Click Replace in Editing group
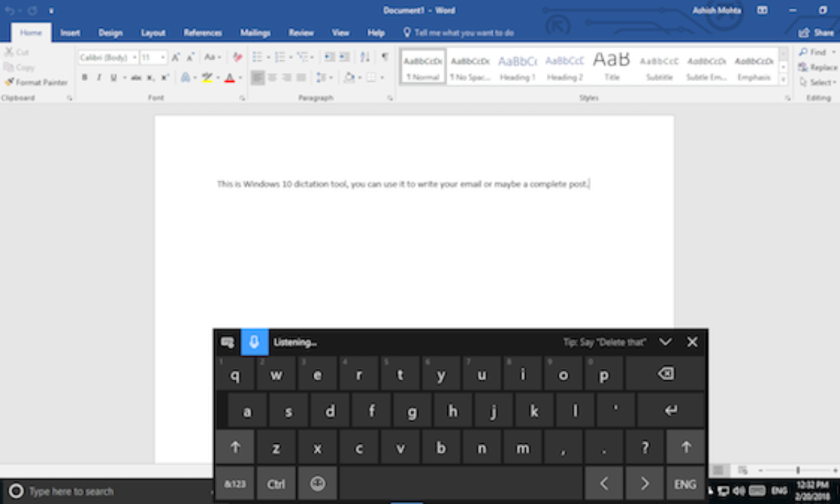Viewport: 840px width, 504px height. (817, 67)
